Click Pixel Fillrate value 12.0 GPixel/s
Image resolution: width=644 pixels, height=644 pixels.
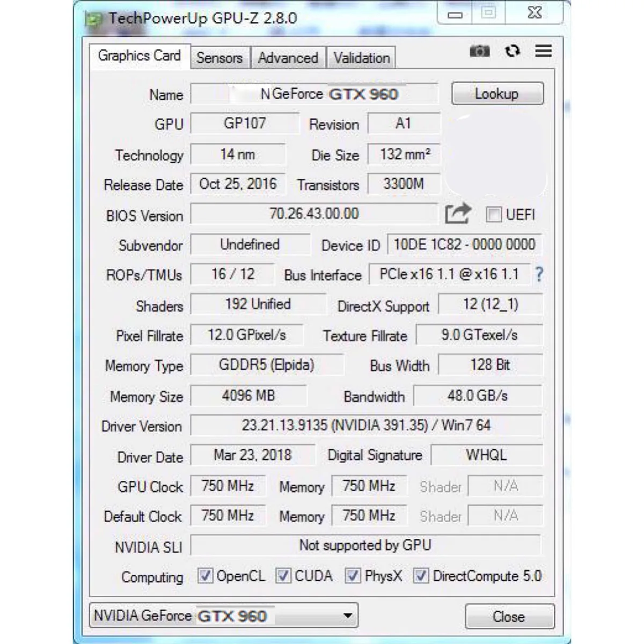click(x=247, y=335)
